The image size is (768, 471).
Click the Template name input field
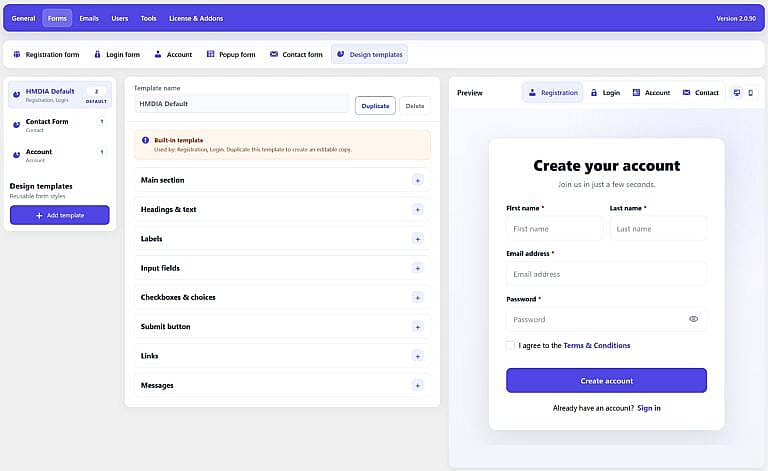coord(242,104)
